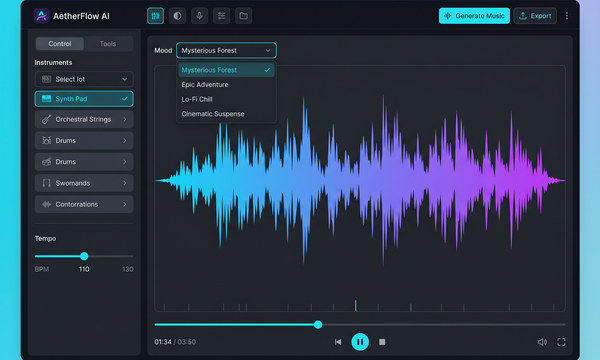Open the Select lot instruments dropdown

(x=84, y=79)
